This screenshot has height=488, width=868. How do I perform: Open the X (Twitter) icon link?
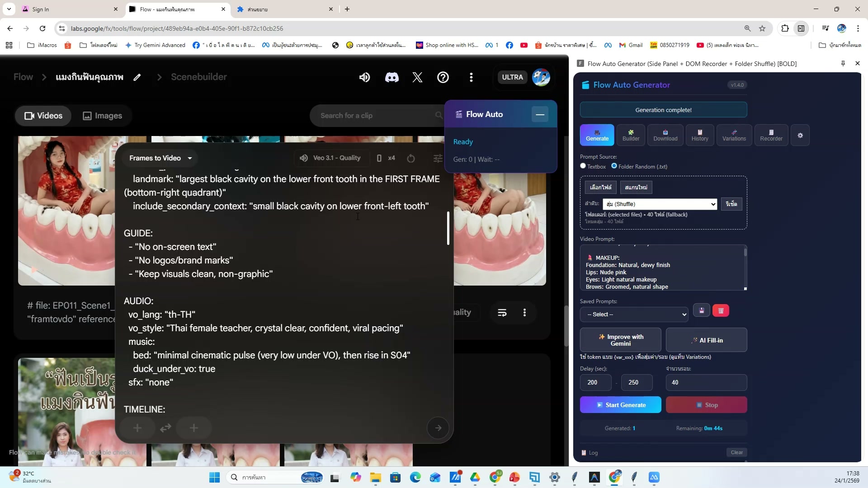pos(417,77)
